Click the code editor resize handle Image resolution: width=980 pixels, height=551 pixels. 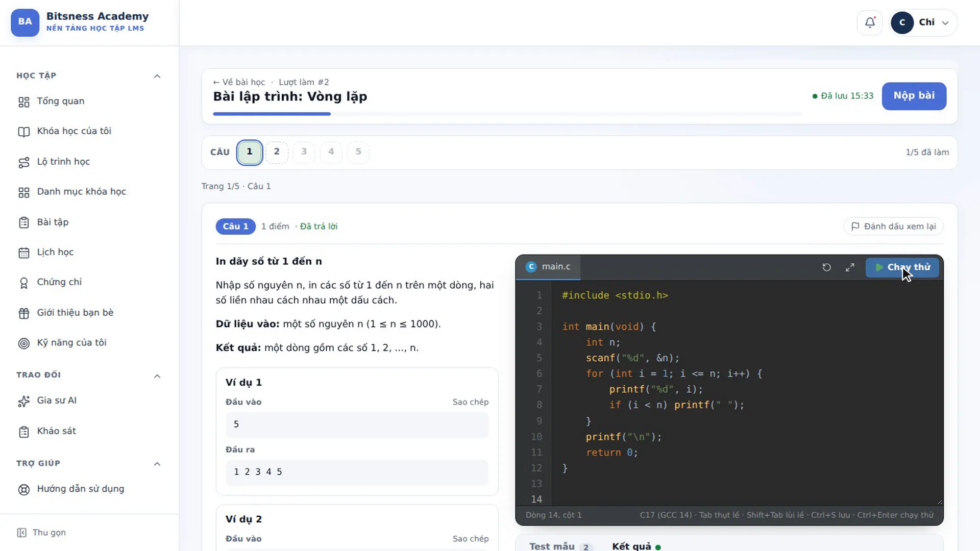(x=940, y=502)
